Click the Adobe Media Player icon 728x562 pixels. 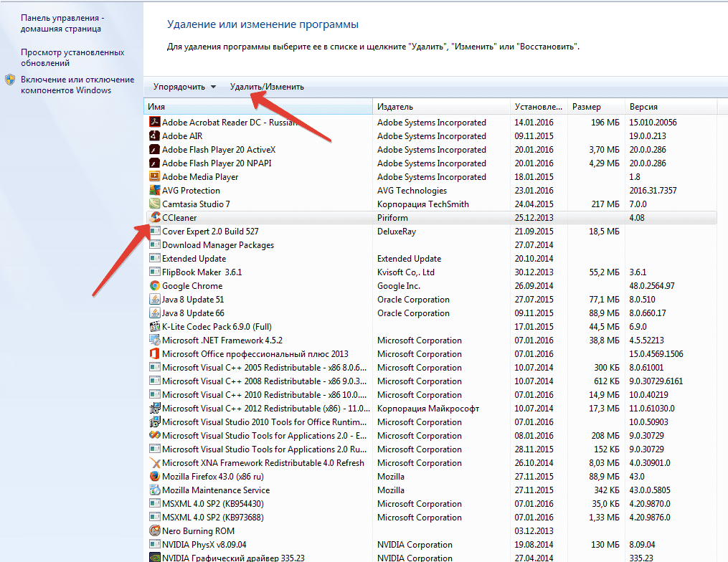(155, 176)
